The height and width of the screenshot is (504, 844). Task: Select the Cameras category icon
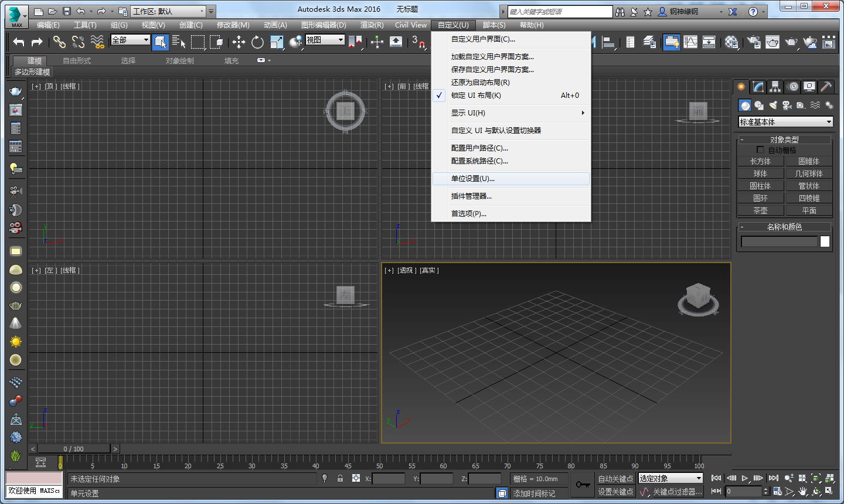tap(787, 105)
